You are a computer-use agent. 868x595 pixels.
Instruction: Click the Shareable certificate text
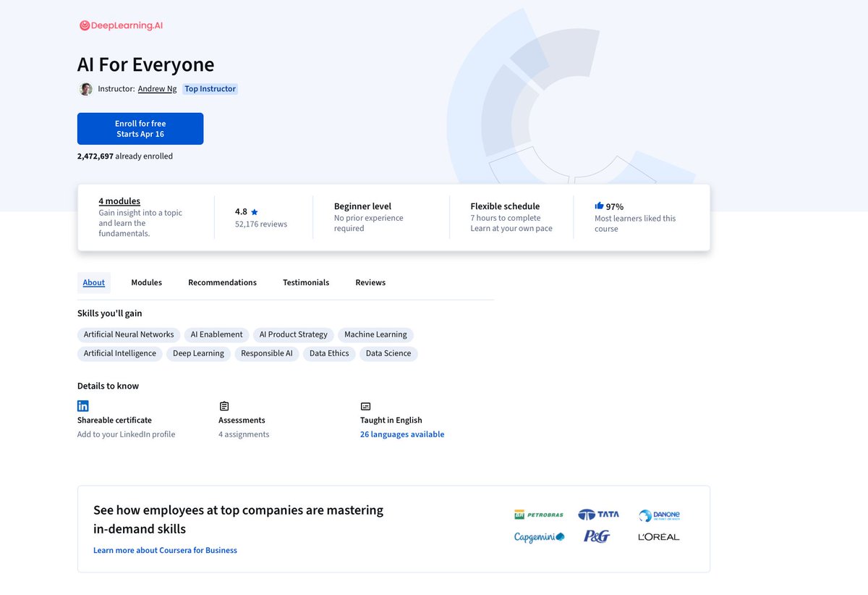click(x=114, y=420)
